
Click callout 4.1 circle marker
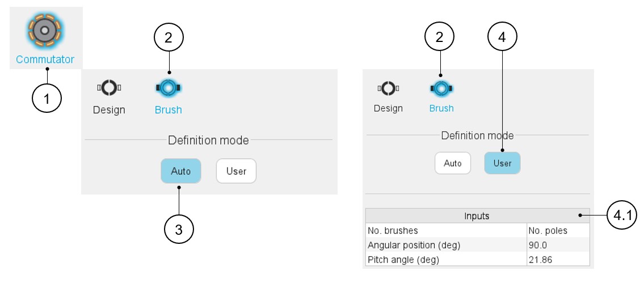621,216
